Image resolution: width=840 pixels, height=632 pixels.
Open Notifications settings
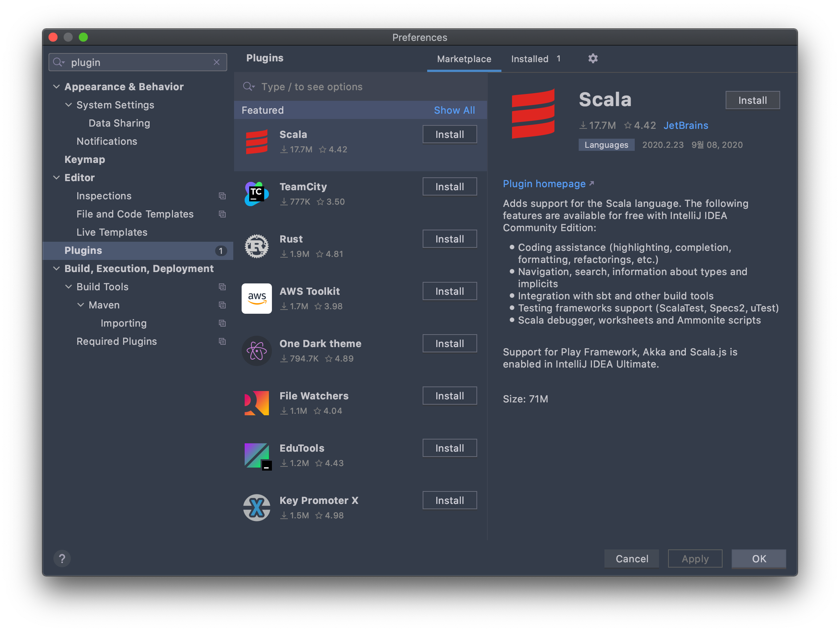pyautogui.click(x=107, y=141)
